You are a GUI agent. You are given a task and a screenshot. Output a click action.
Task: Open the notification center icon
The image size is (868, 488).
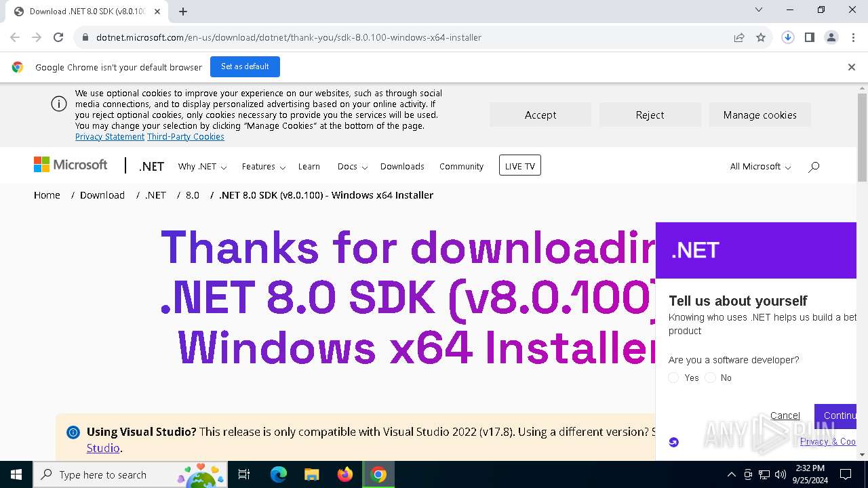click(846, 474)
